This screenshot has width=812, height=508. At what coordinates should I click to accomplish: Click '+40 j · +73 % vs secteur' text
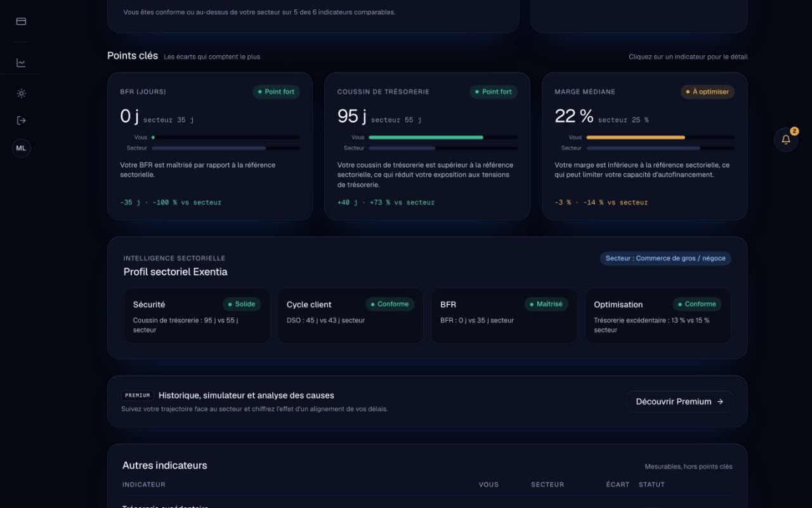coord(386,203)
